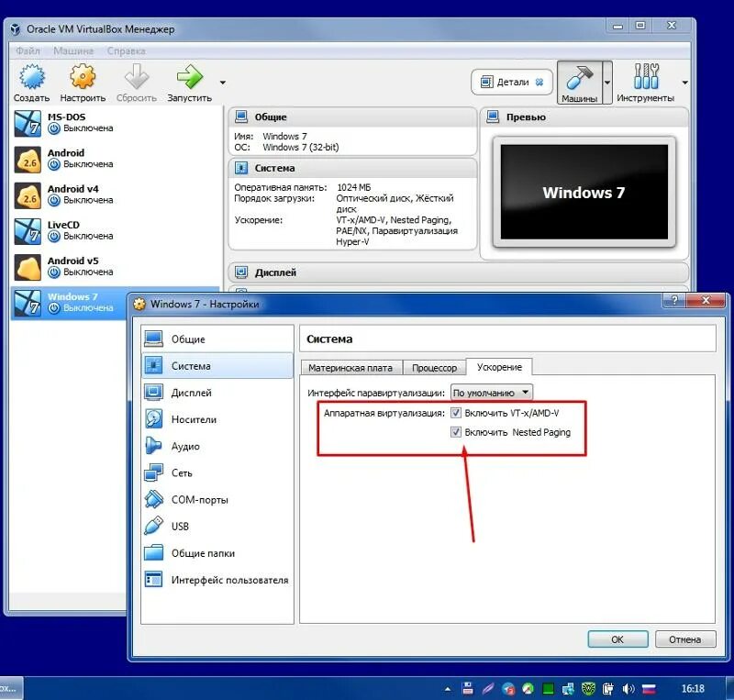The height and width of the screenshot is (700, 734).
Task: Select the Android v5 virtual machine icon
Action: tap(28, 267)
